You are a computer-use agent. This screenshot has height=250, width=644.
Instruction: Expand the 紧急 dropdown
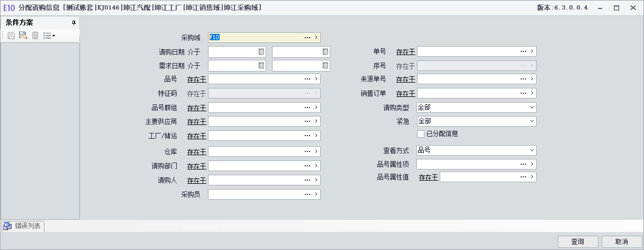point(532,121)
